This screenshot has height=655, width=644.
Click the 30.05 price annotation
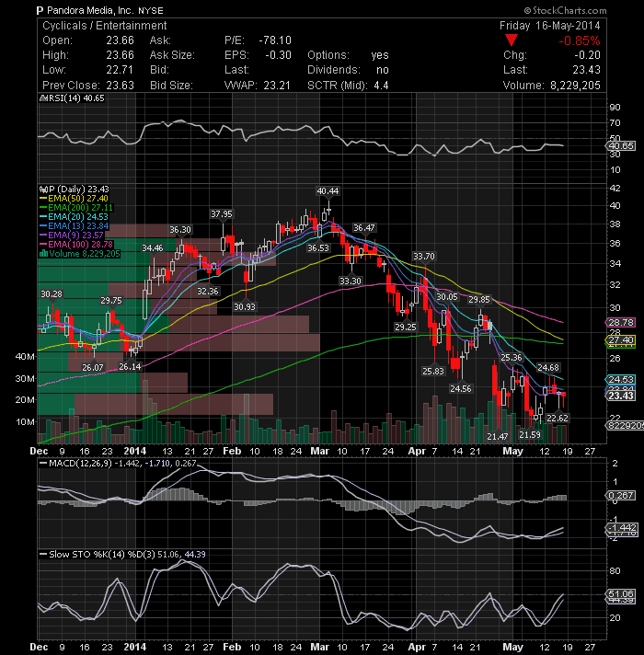(447, 297)
